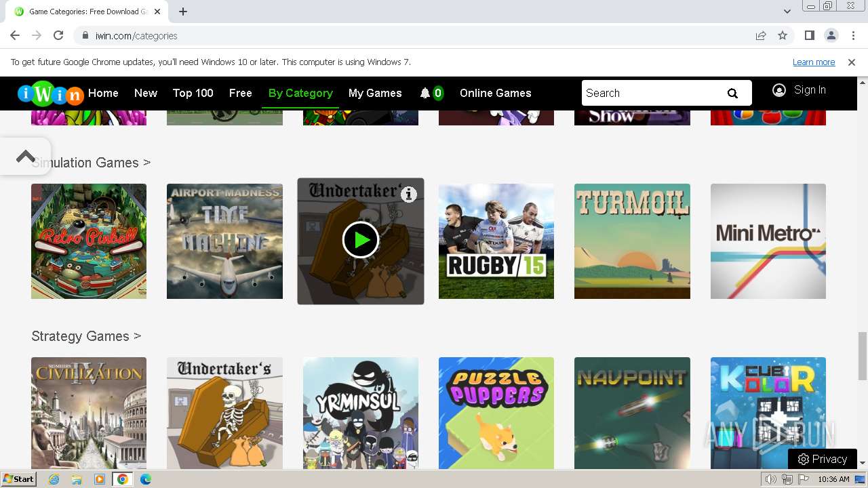
Task: Open the New games menu
Action: point(146,94)
